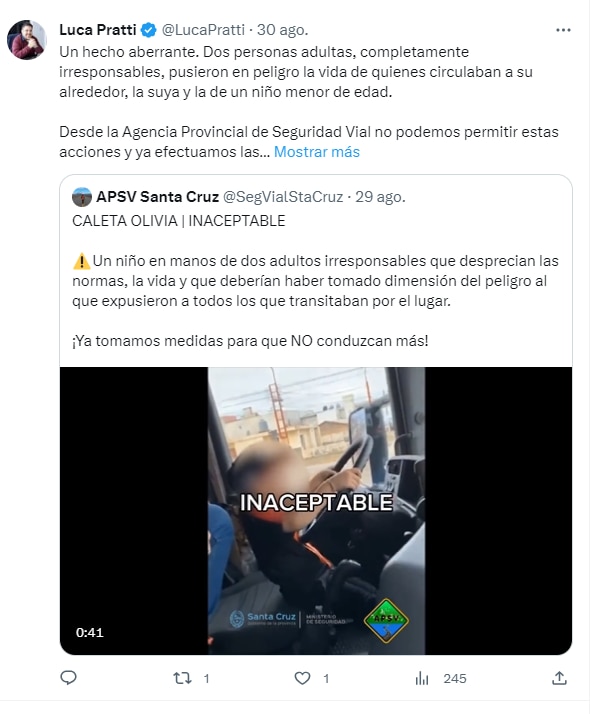Open the three-dot more options menu
608x714 pixels.
click(x=563, y=30)
